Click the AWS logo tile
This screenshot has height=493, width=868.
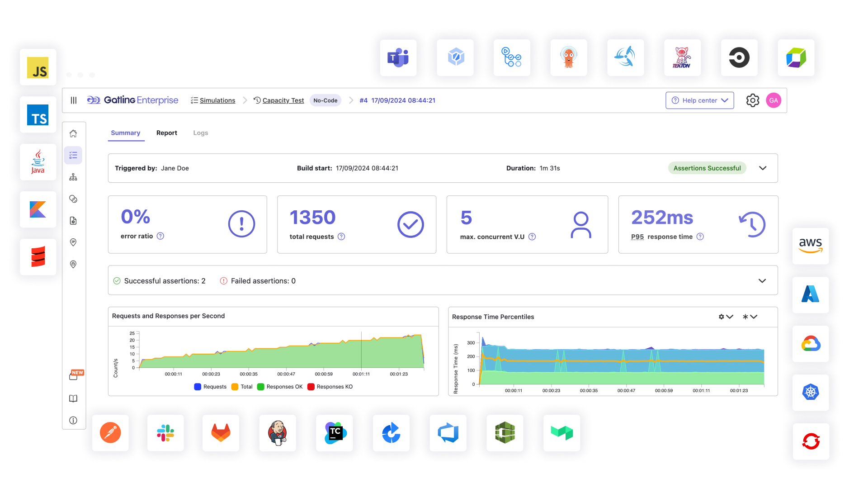click(811, 246)
